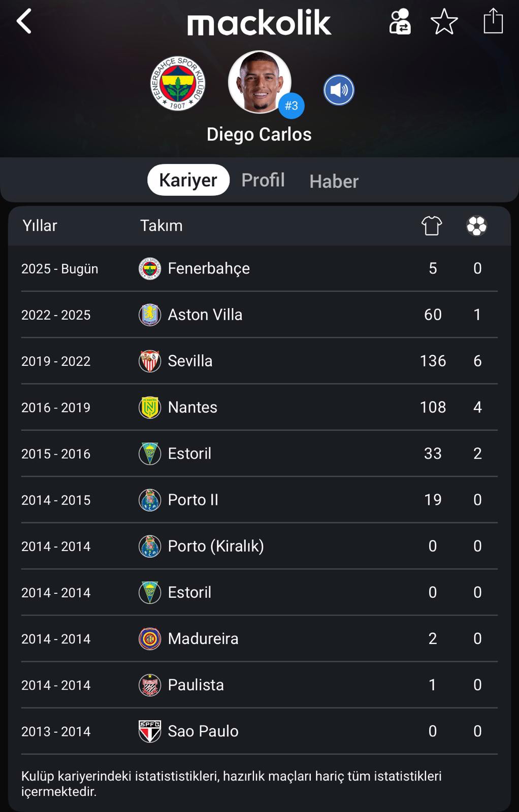Tap the Nantes club logo
519x812 pixels.
coord(150,407)
